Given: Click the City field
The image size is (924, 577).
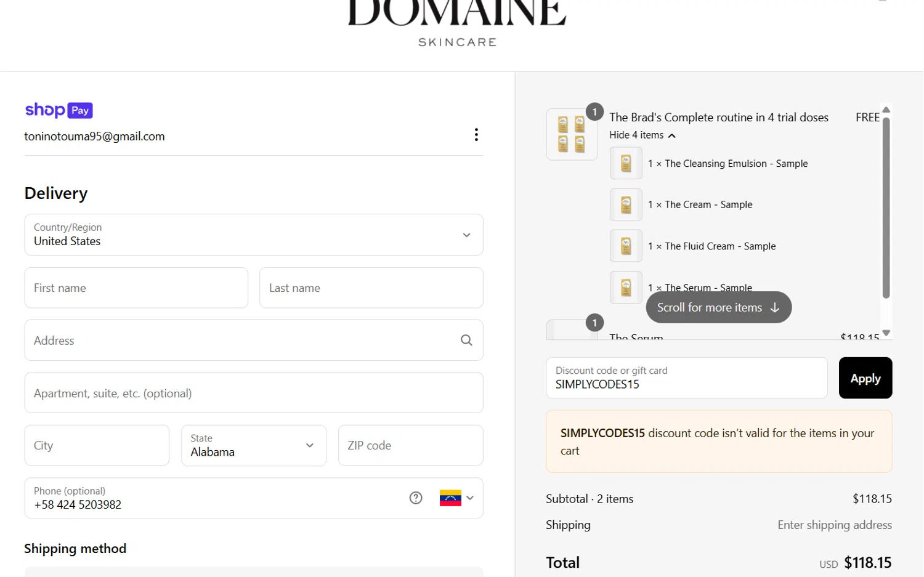Looking at the screenshot, I should click(97, 445).
